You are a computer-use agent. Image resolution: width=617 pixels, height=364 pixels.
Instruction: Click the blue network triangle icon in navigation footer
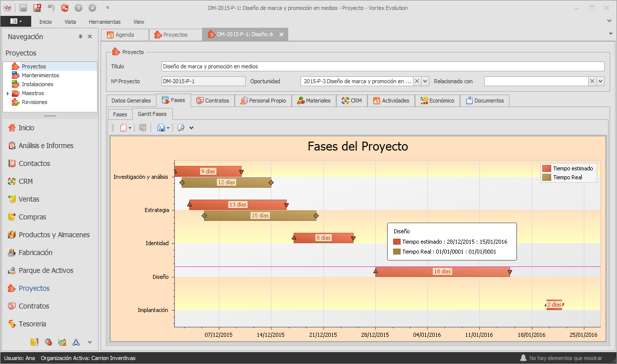coord(76,342)
